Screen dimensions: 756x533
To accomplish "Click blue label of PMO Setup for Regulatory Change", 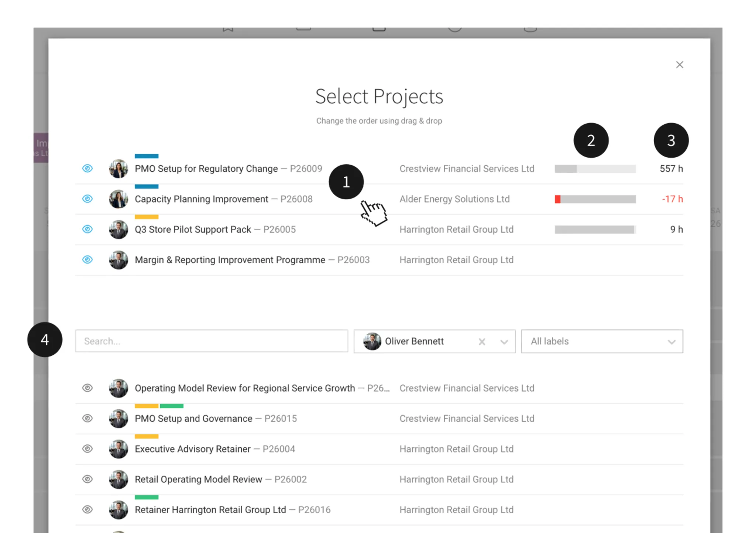I will coord(147,156).
